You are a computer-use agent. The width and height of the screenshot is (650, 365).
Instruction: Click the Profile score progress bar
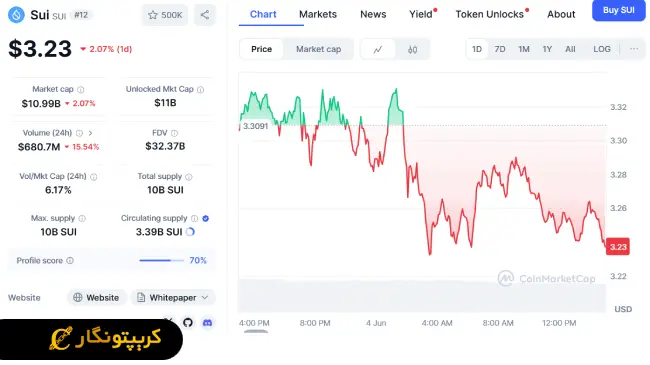[162, 260]
